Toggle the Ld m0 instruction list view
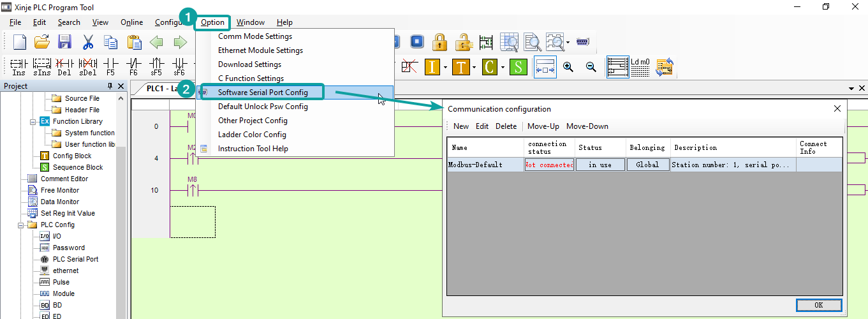 [640, 67]
